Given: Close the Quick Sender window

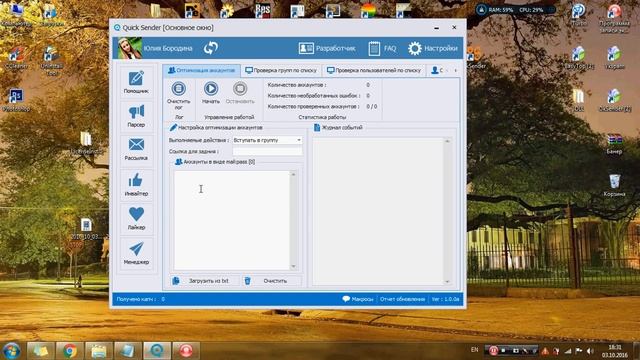Looking at the screenshot, I should [x=454, y=28].
